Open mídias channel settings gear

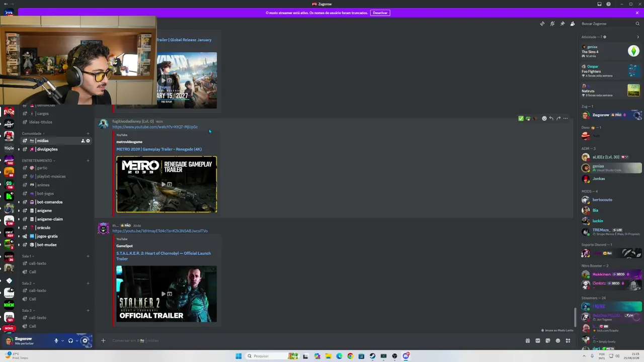click(x=88, y=141)
